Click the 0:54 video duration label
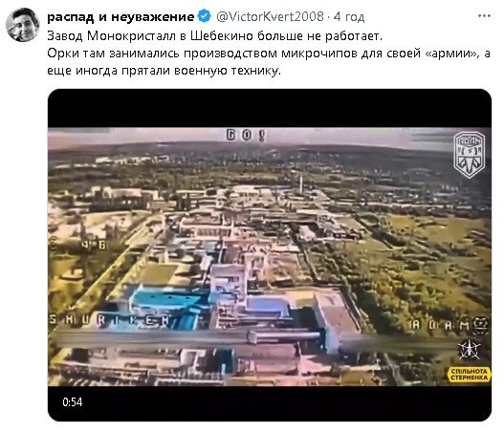Image resolution: width=504 pixels, height=432 pixels. click(x=73, y=402)
